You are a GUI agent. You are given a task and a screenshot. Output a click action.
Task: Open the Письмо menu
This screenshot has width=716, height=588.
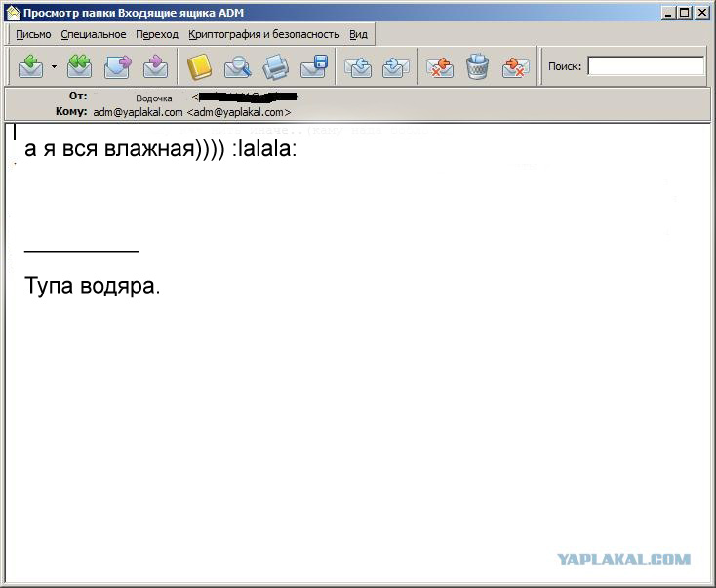[x=33, y=35]
